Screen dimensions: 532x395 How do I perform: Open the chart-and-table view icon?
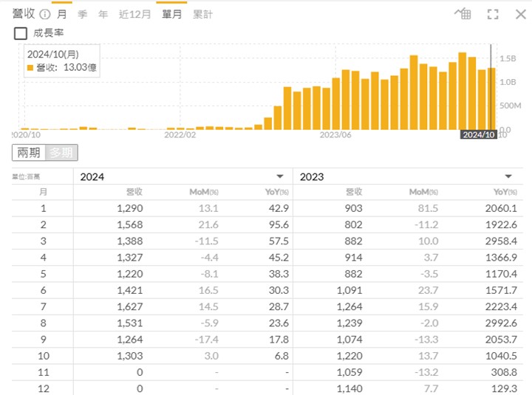coord(463,14)
